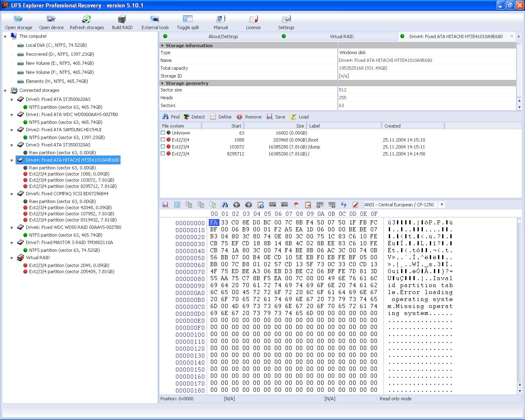Collapse the Storage information section
The image size is (525, 420).
162,46
